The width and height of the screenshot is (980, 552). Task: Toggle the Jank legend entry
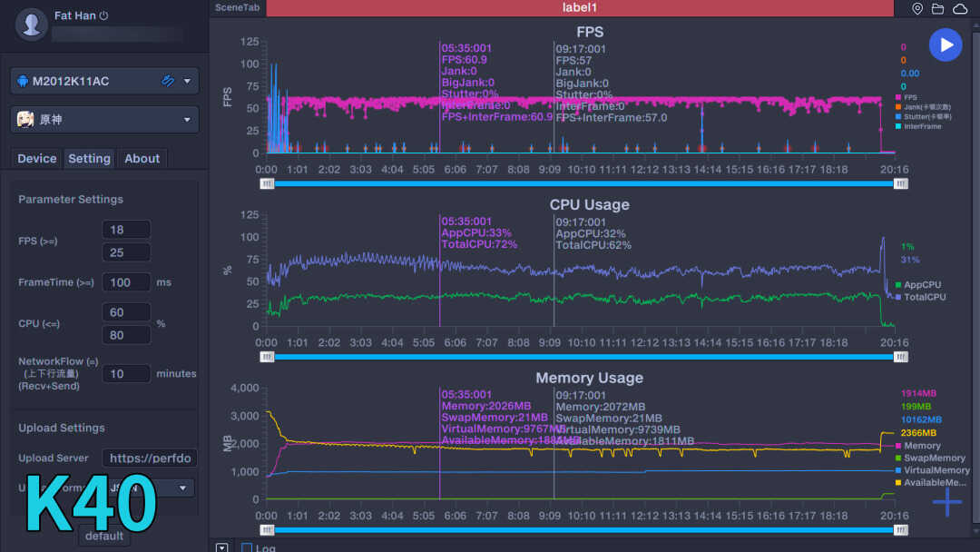[x=923, y=107]
